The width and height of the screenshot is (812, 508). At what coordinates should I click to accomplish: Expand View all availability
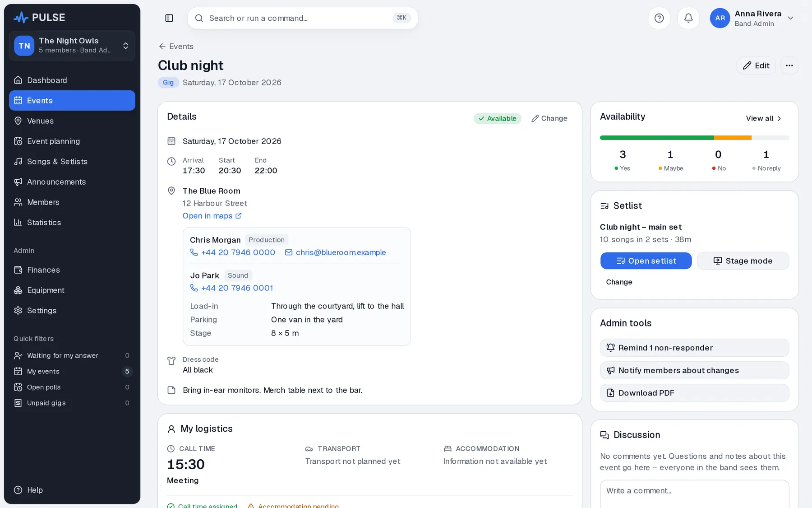click(764, 118)
